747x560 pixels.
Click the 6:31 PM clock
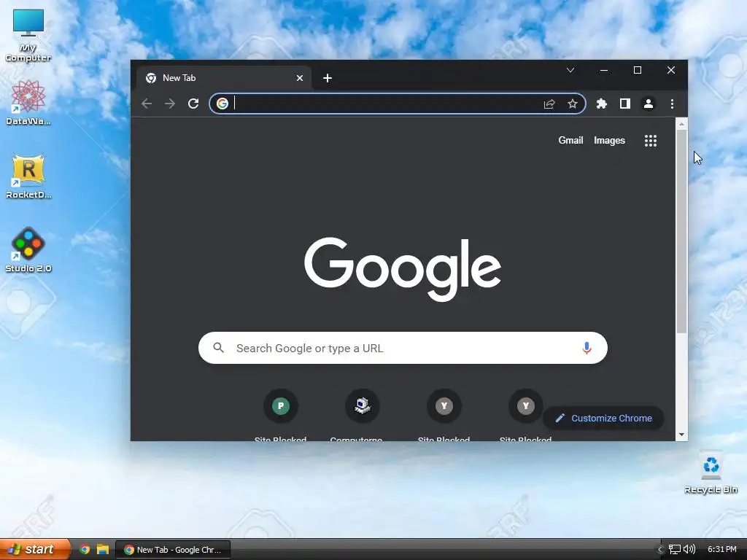click(x=722, y=550)
